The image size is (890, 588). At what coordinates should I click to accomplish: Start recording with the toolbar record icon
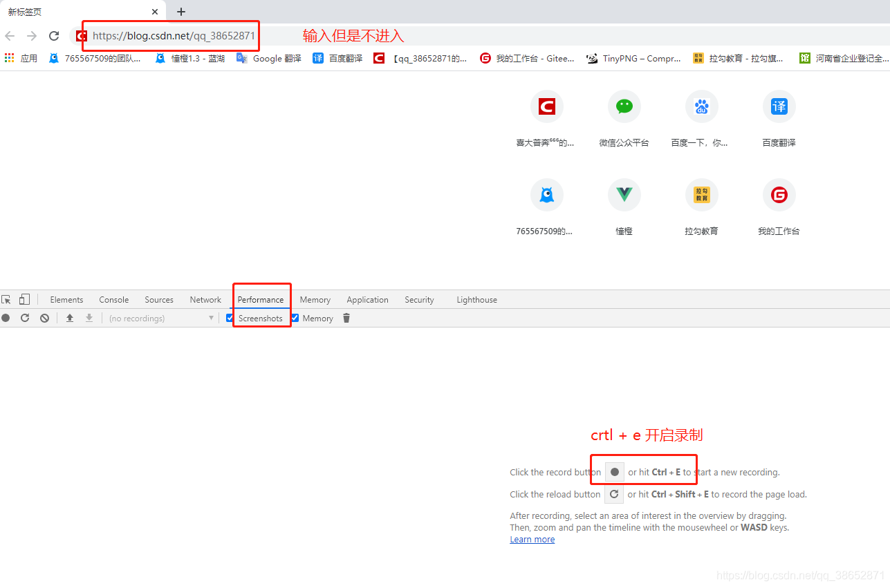click(6, 318)
